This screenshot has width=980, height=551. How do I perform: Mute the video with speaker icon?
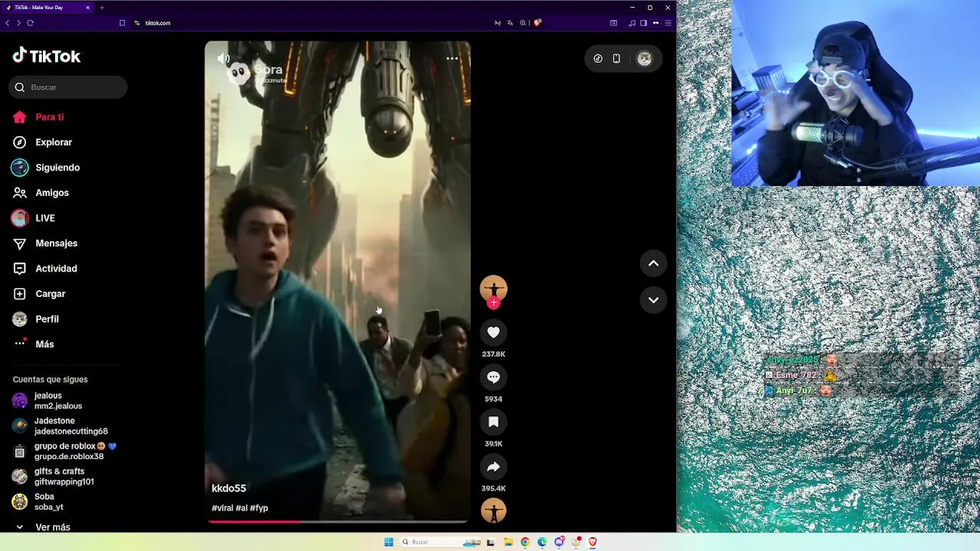pos(223,58)
